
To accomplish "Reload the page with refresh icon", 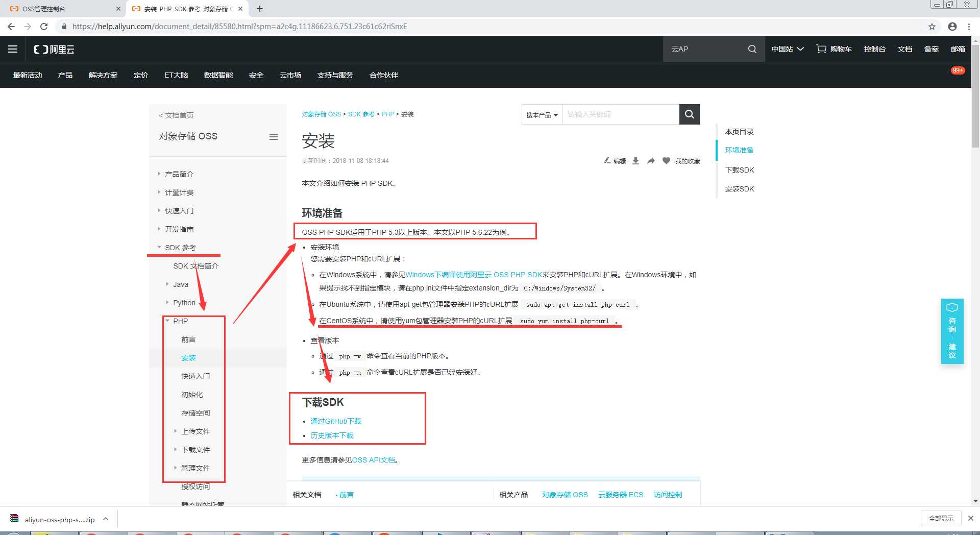I will pyautogui.click(x=44, y=27).
